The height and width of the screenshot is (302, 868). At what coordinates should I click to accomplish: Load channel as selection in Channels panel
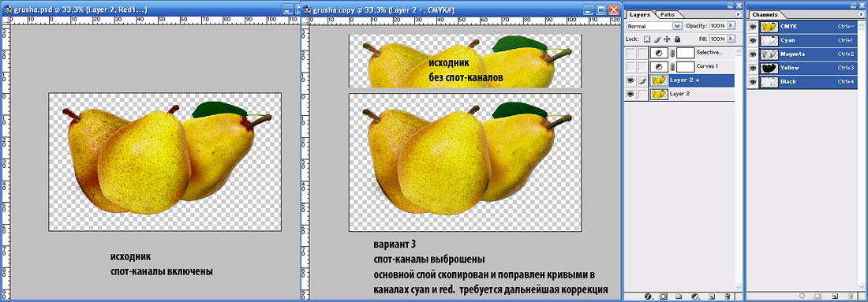(803, 296)
